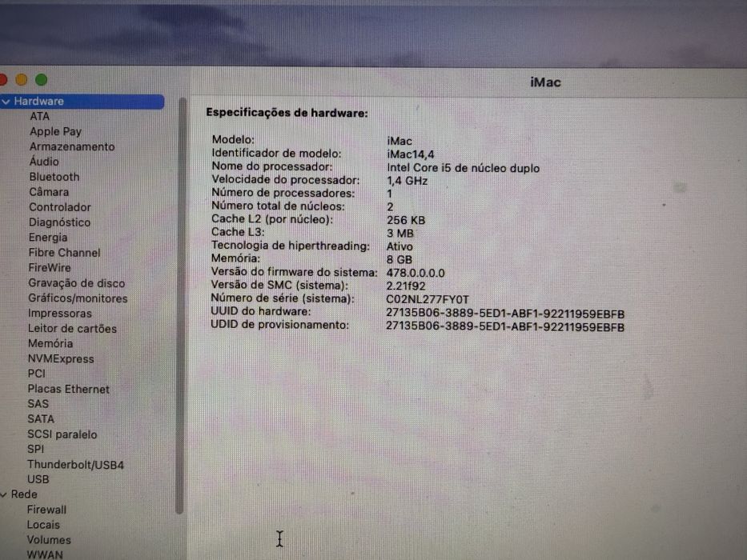The image size is (747, 560).
Task: Open the Diagnóstico entry
Action: click(x=59, y=222)
